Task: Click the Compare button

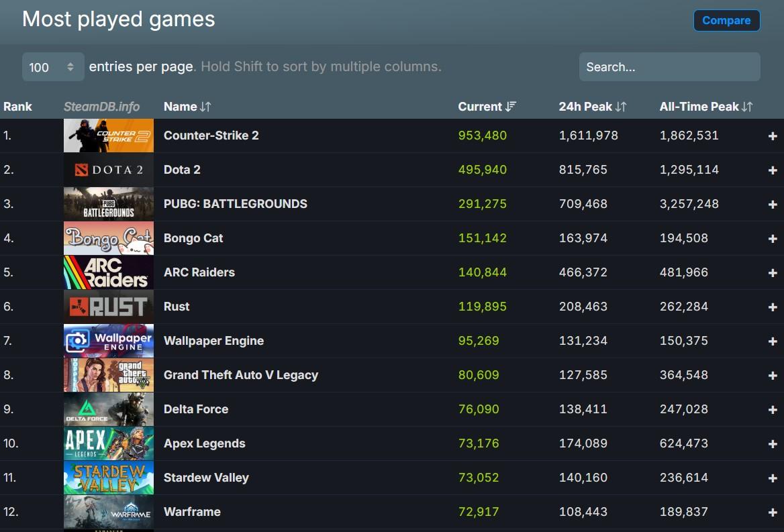Action: (726, 21)
